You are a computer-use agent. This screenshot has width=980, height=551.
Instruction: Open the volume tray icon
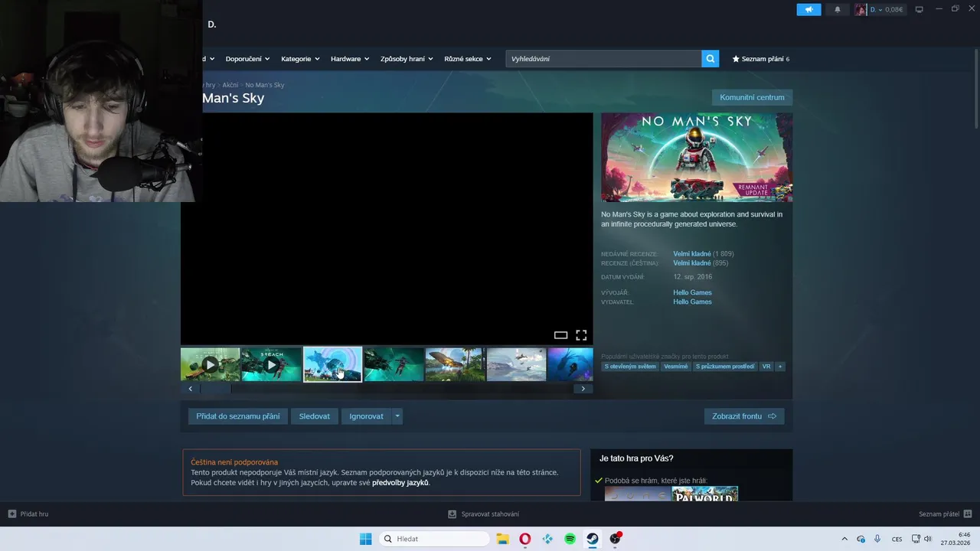coord(927,539)
